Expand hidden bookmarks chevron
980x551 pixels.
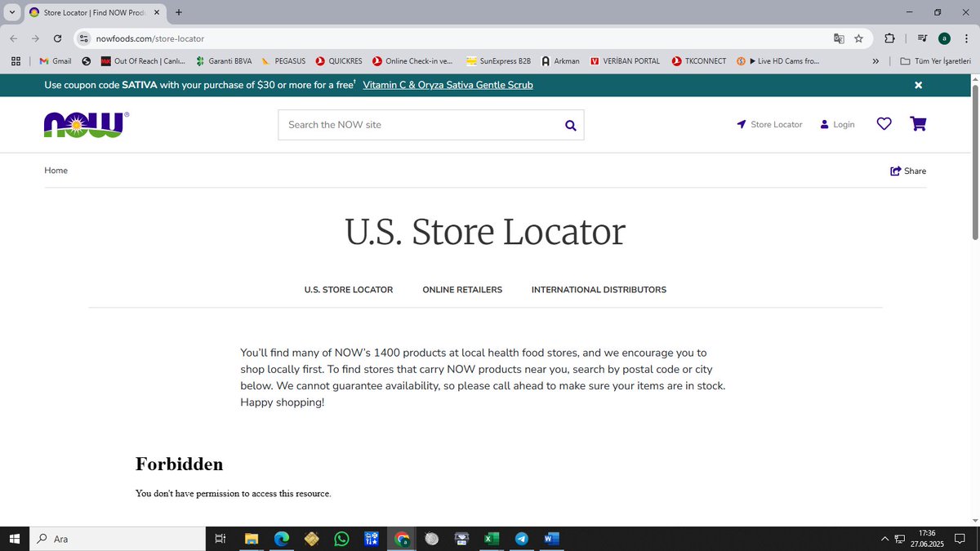[875, 61]
